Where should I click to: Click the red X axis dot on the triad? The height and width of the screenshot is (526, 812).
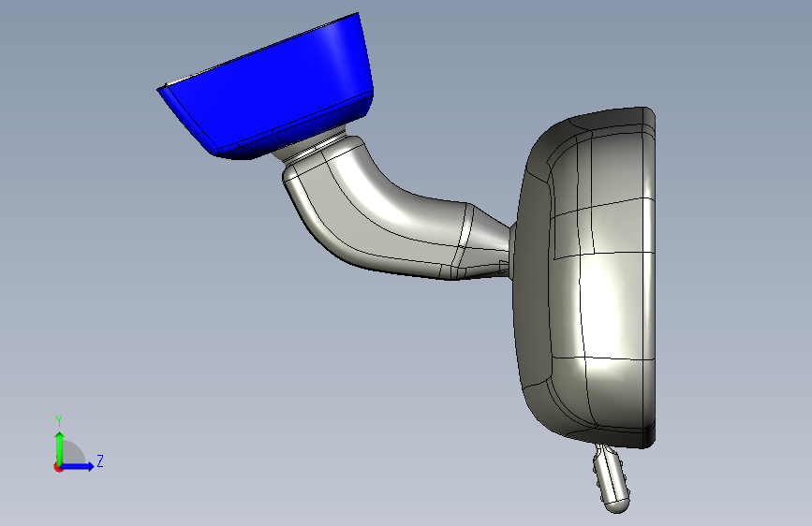point(58,467)
